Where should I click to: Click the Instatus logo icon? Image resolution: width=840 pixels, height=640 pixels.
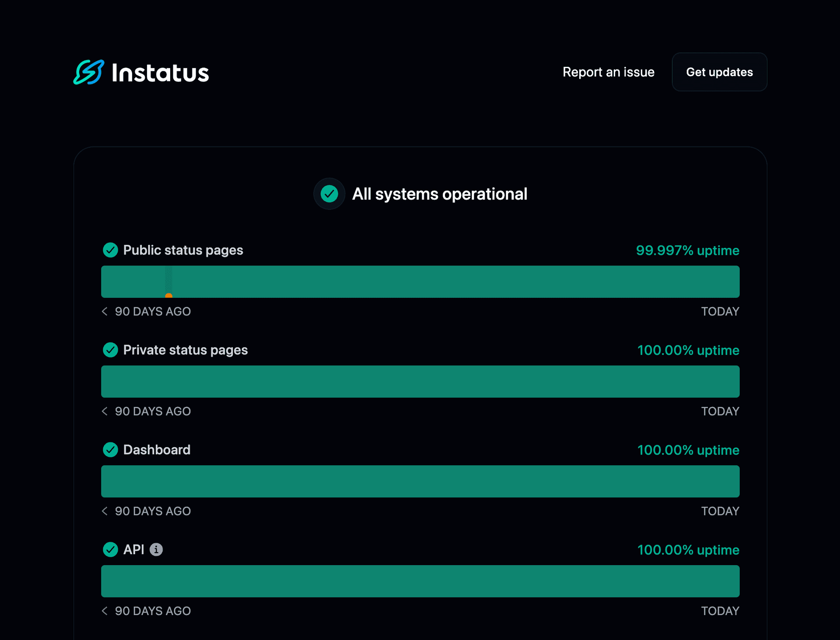88,72
